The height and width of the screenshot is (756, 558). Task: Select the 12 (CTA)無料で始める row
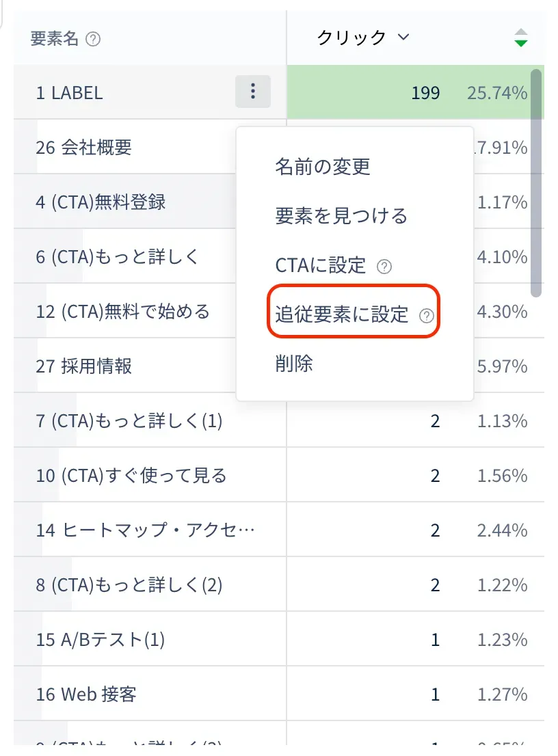122,312
